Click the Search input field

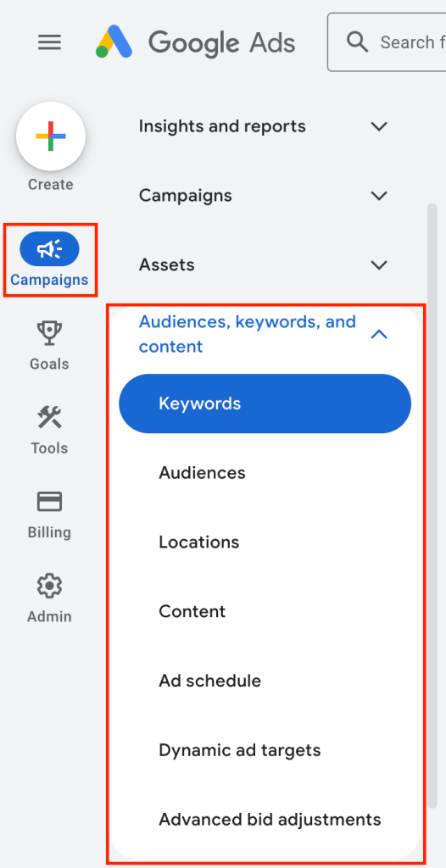click(x=387, y=42)
